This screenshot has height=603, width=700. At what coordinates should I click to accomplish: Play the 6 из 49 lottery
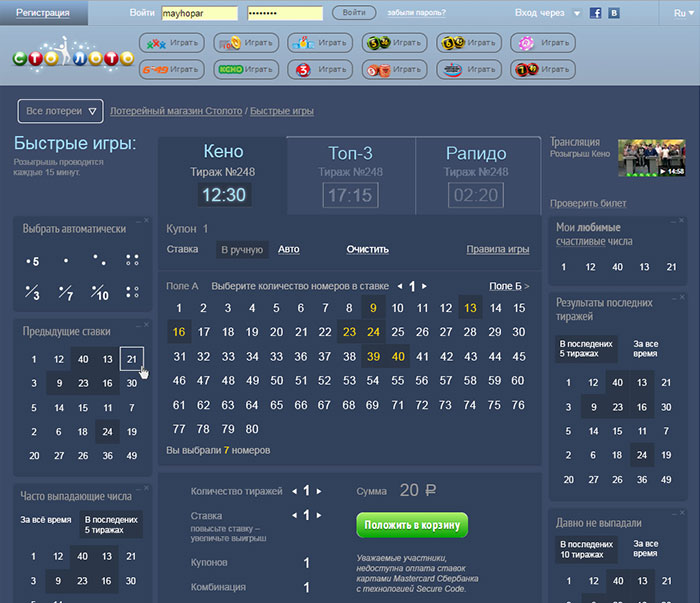tap(171, 70)
